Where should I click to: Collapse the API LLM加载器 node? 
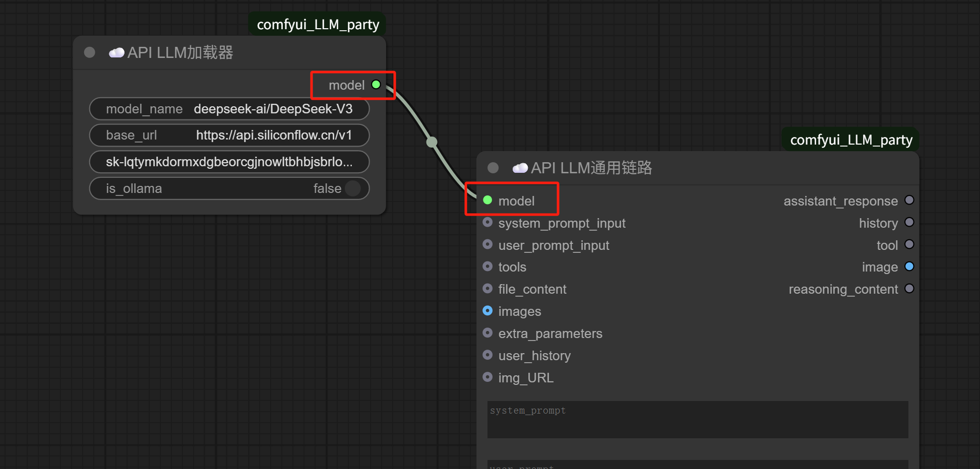pyautogui.click(x=90, y=52)
